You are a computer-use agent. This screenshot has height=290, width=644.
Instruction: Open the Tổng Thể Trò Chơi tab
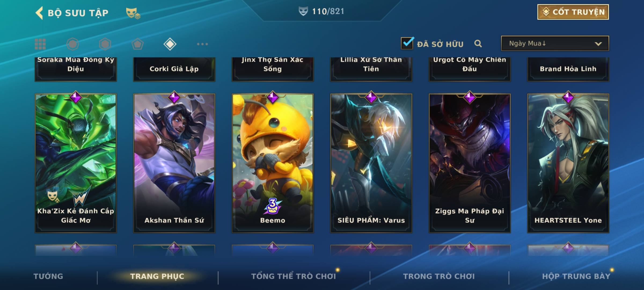294,276
